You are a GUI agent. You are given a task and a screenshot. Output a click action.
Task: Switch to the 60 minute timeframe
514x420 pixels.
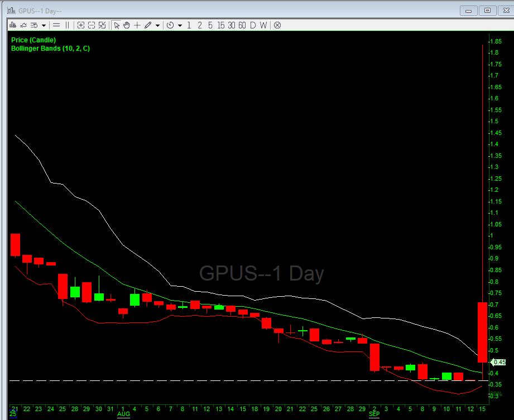tap(242, 25)
